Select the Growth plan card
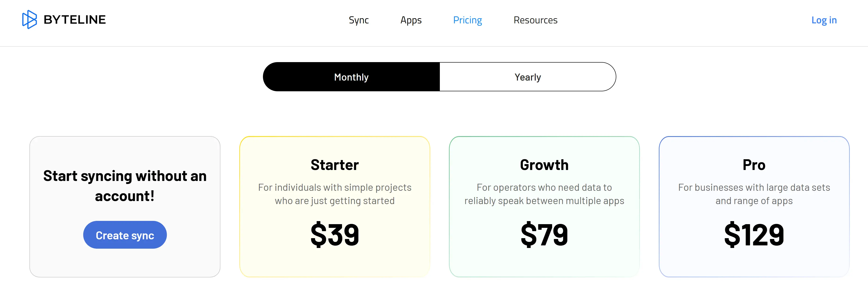 pos(544,207)
